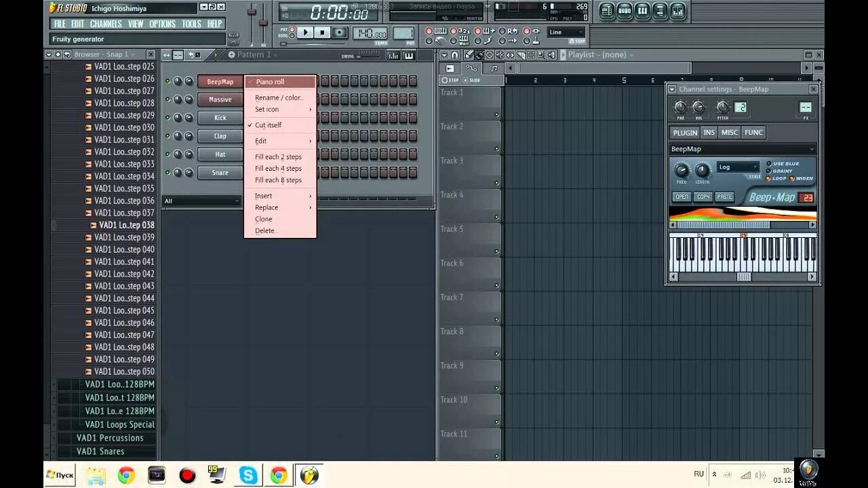868x488 pixels.
Task: Toggle the BeepMap channel mute LED
Action: pyautogui.click(x=167, y=81)
